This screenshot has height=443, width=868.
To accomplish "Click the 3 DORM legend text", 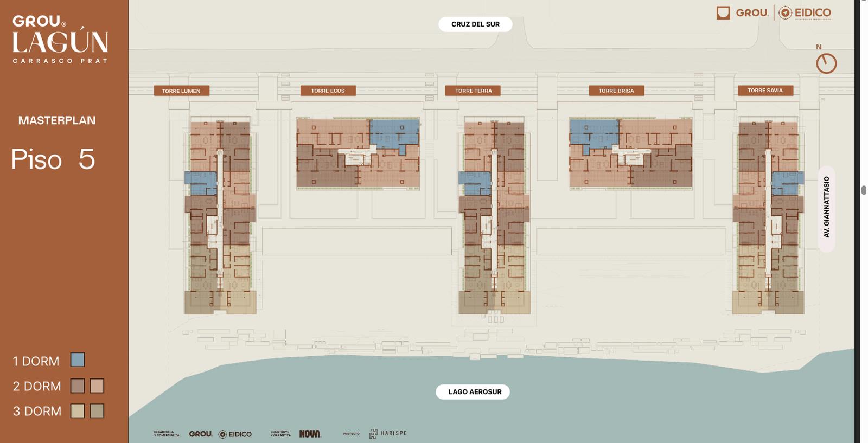I will [37, 411].
